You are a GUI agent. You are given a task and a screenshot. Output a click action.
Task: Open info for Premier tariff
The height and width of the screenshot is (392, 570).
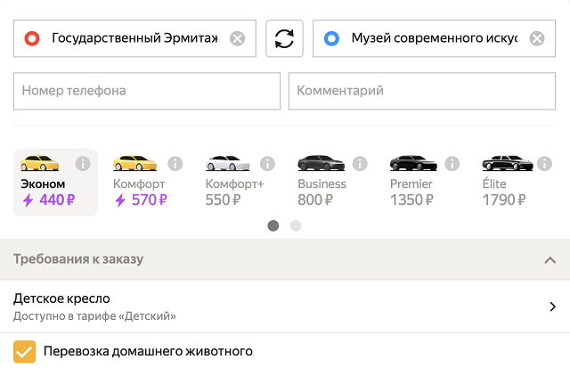452,164
